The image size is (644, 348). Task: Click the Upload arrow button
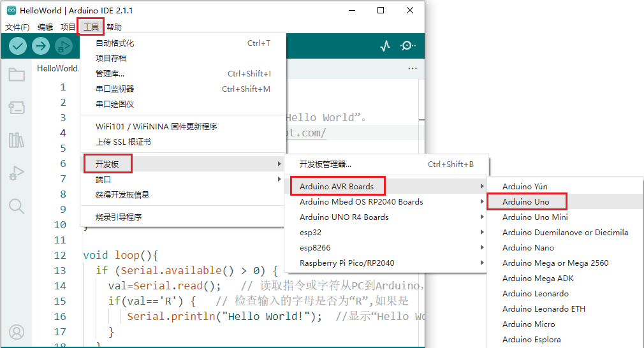click(x=41, y=46)
